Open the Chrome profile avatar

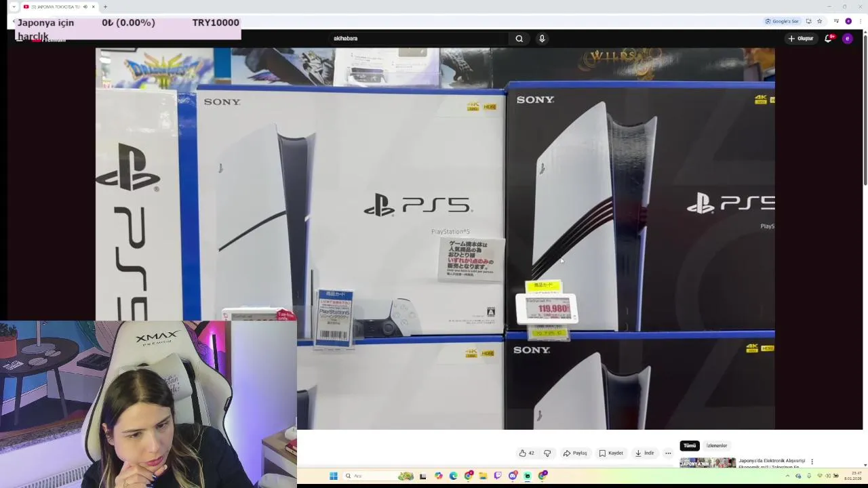tap(848, 21)
